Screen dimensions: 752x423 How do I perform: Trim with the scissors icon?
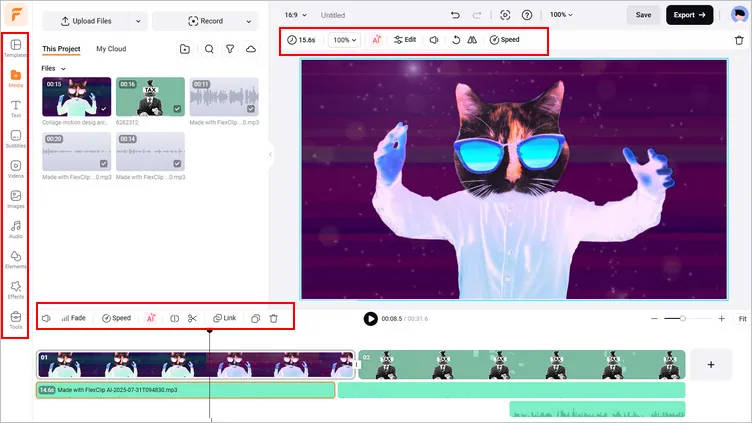192,318
